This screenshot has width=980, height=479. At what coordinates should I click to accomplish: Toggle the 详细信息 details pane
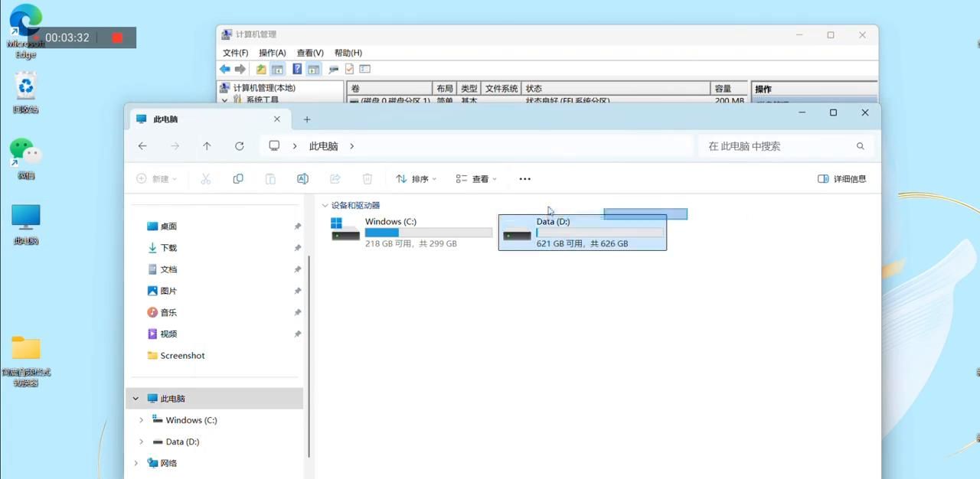[842, 178]
